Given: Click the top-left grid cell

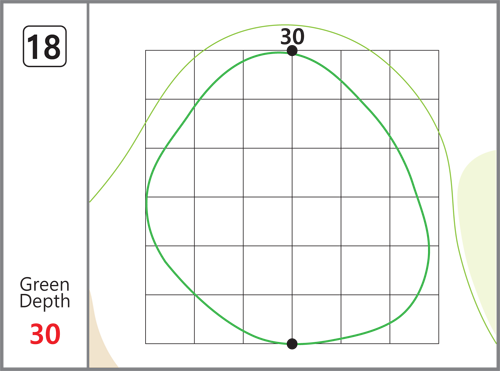Looking at the screenshot, I should [x=170, y=75].
